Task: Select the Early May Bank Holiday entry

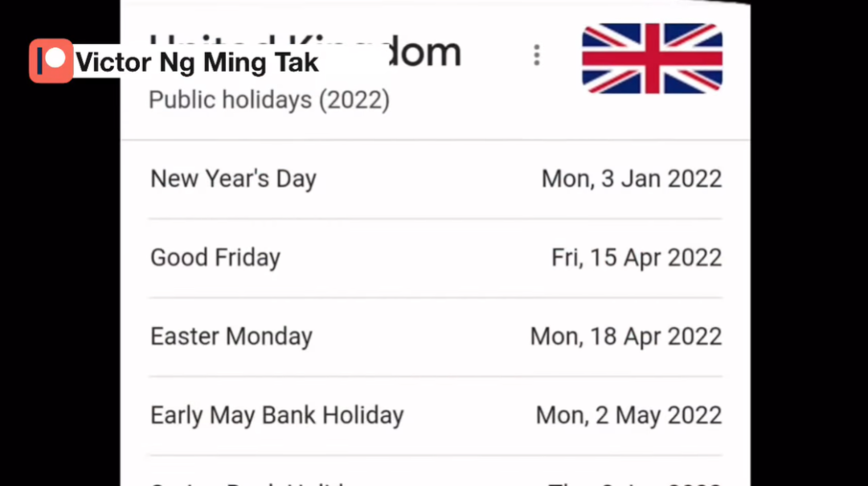Action: pyautogui.click(x=276, y=415)
